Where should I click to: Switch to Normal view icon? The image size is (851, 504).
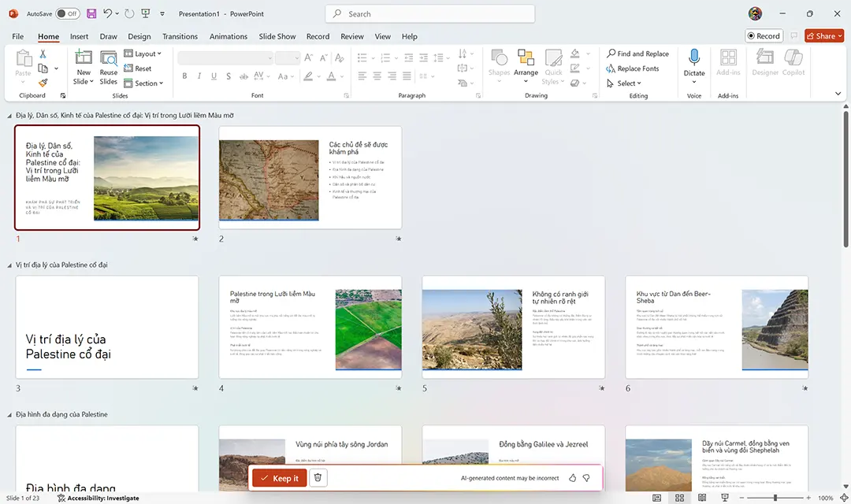(x=656, y=498)
